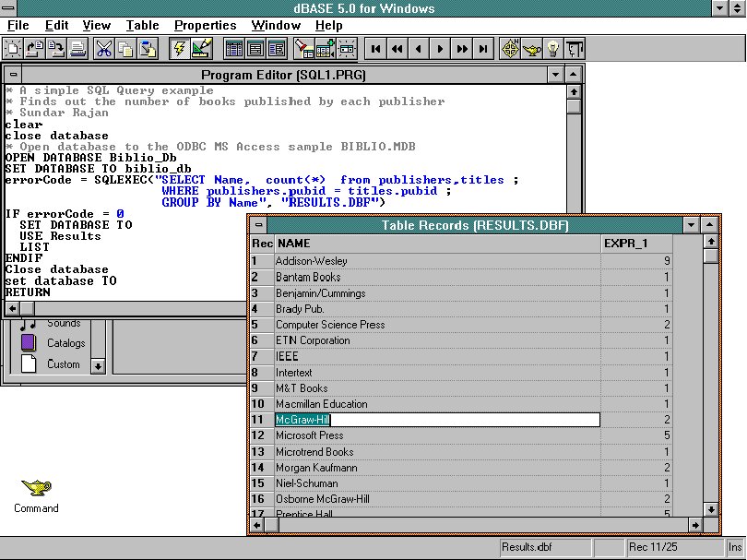Switch to Columnar layout view icon
This screenshot has height=560, width=747.
pos(277,49)
